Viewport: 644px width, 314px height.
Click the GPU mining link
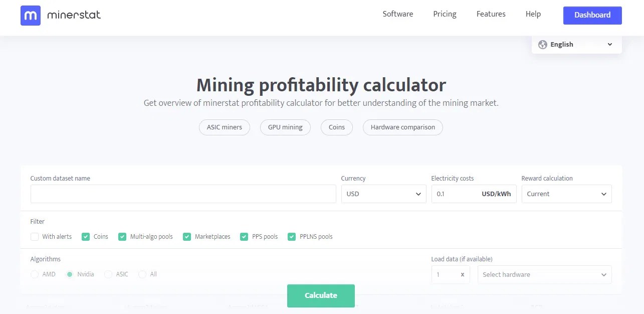pos(285,127)
